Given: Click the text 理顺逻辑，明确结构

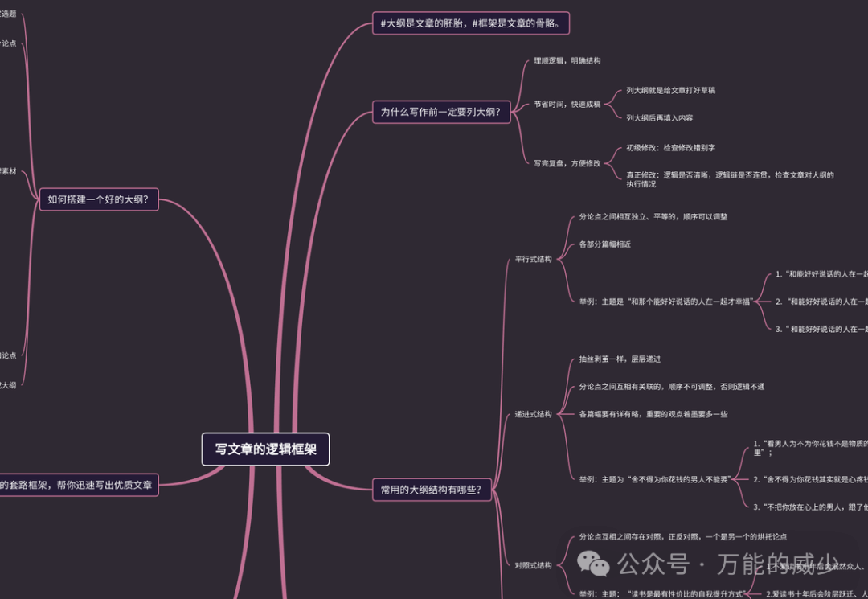Looking at the screenshot, I should click(567, 61).
